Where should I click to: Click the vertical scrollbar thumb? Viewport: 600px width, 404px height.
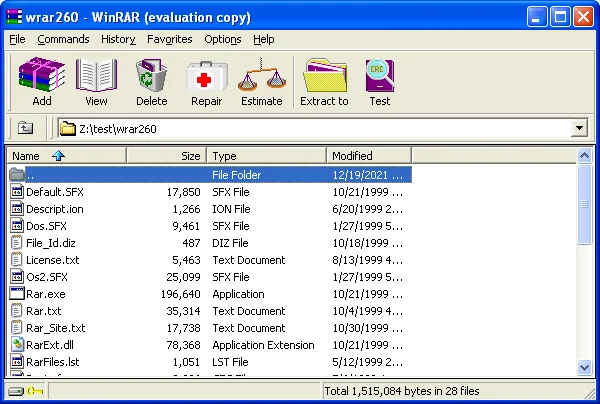click(584, 204)
